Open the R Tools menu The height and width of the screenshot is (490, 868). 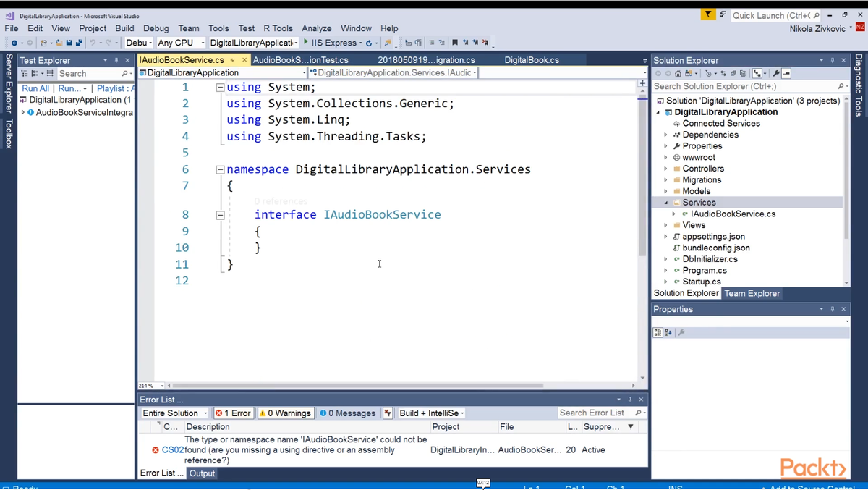coord(278,28)
